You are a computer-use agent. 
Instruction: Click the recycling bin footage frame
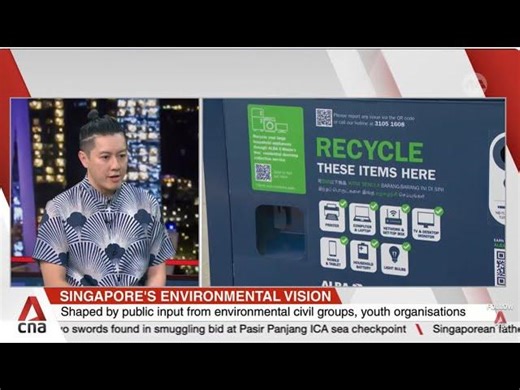[354, 192]
